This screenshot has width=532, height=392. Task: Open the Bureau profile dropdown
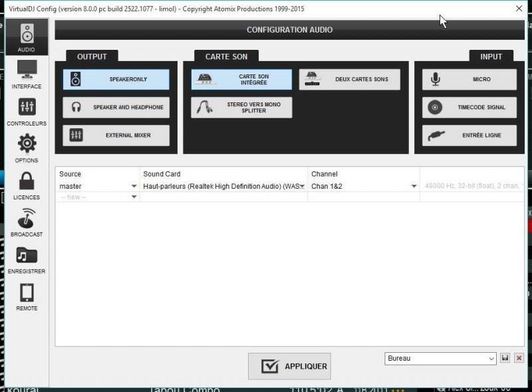click(x=491, y=358)
